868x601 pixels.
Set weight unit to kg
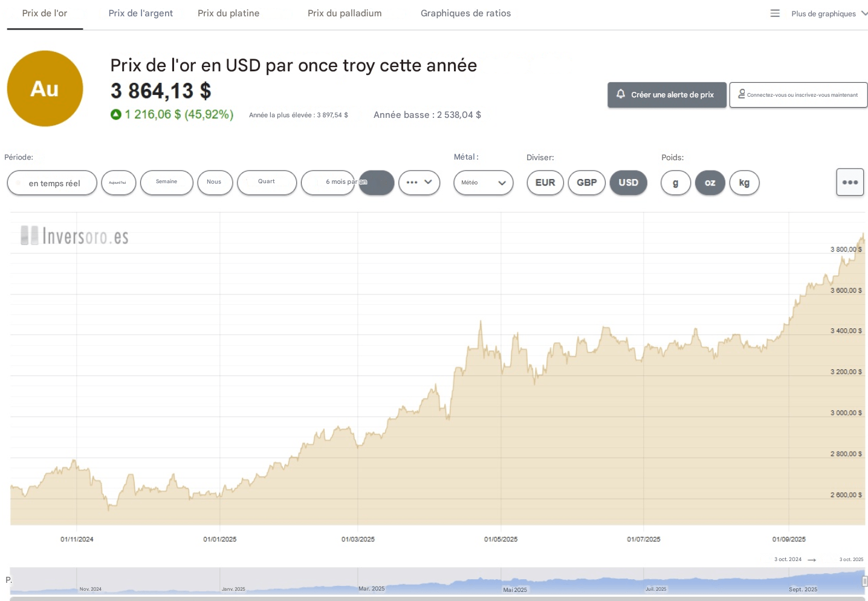coord(744,183)
